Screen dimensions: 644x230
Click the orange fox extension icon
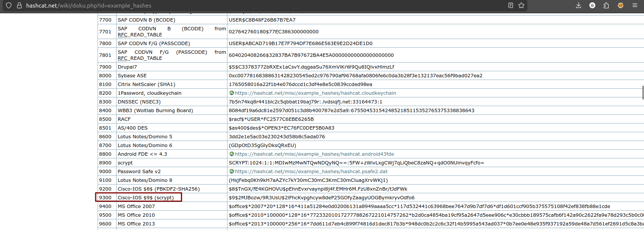620,5
